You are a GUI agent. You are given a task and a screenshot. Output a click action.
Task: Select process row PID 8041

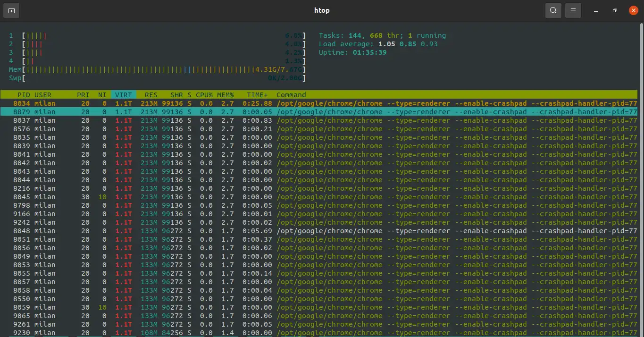pos(319,154)
